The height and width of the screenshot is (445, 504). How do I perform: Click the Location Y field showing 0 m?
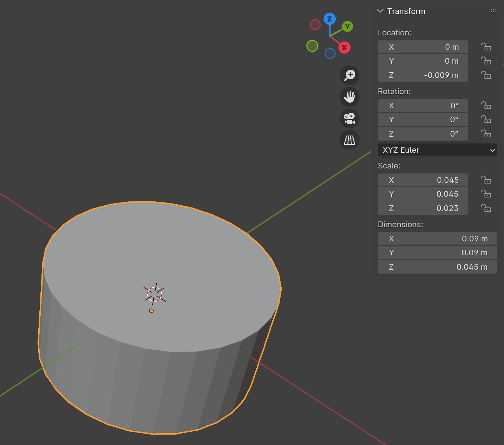[423, 61]
